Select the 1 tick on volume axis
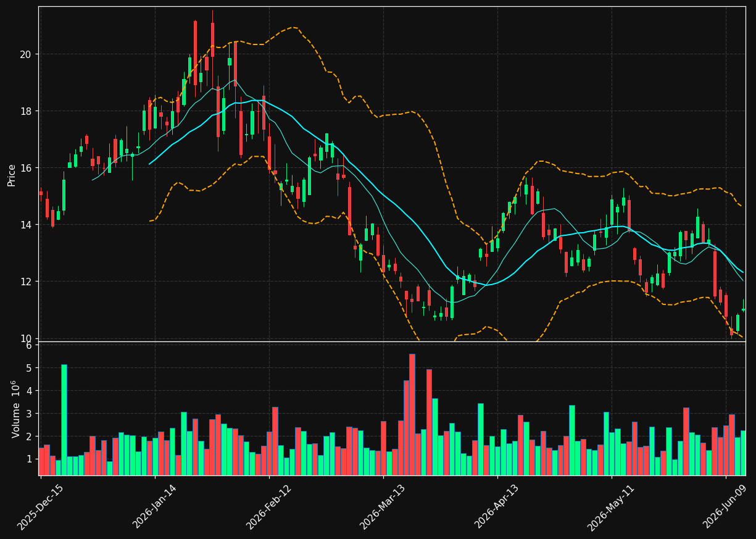 (x=28, y=459)
